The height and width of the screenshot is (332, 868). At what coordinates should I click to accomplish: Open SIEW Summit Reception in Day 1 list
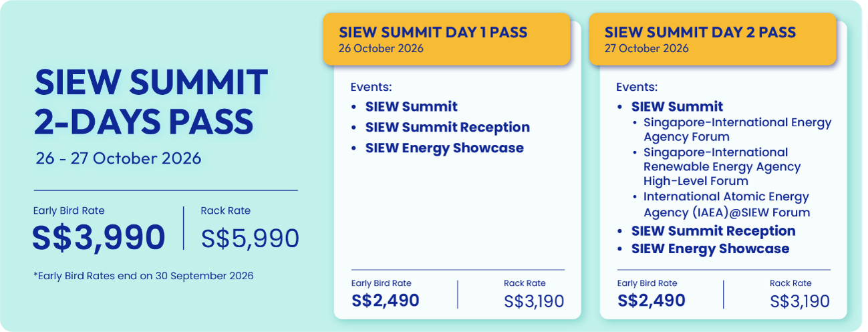tap(448, 127)
